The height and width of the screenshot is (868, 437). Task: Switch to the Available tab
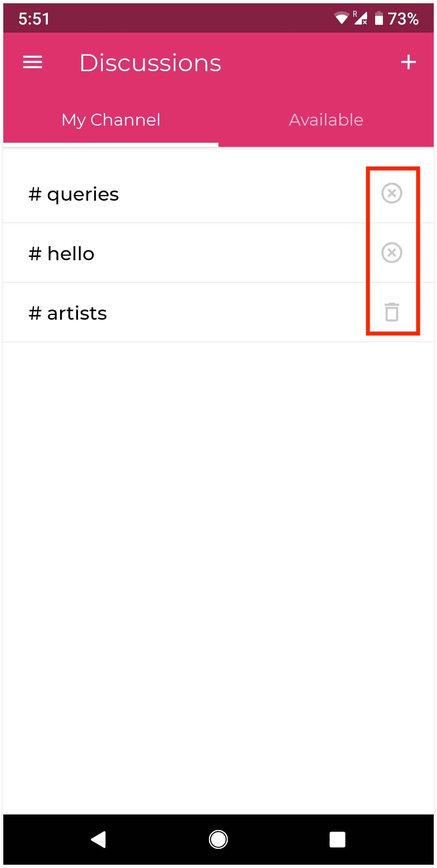click(326, 120)
